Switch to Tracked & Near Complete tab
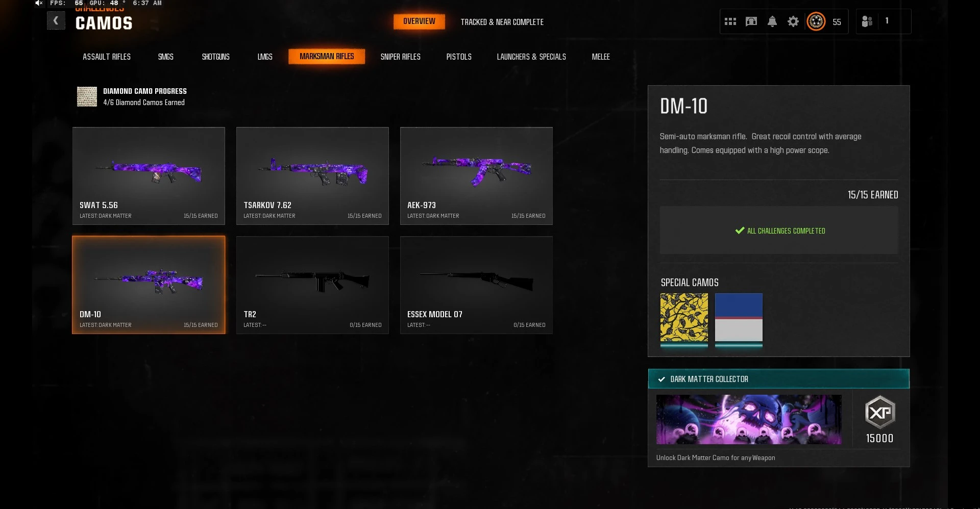Screen dimensions: 980x509 [502, 22]
